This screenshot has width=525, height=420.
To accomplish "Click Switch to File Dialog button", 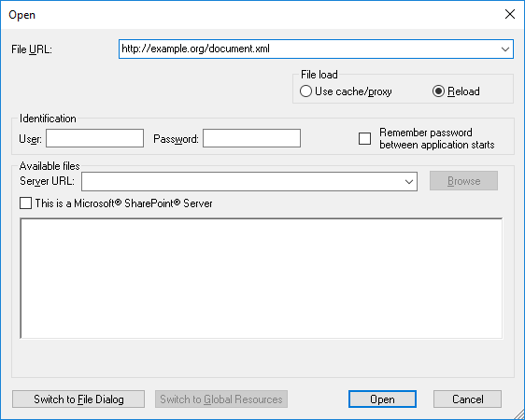I will [x=78, y=399].
